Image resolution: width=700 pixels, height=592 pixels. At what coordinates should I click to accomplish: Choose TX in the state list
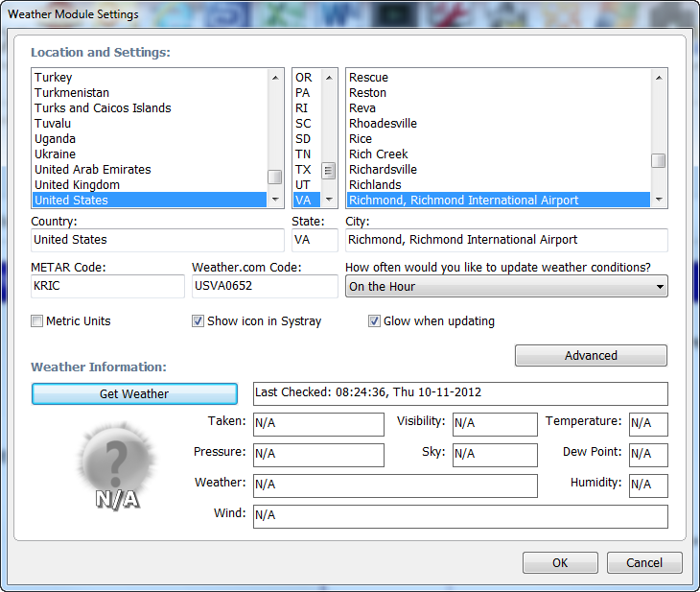click(303, 169)
